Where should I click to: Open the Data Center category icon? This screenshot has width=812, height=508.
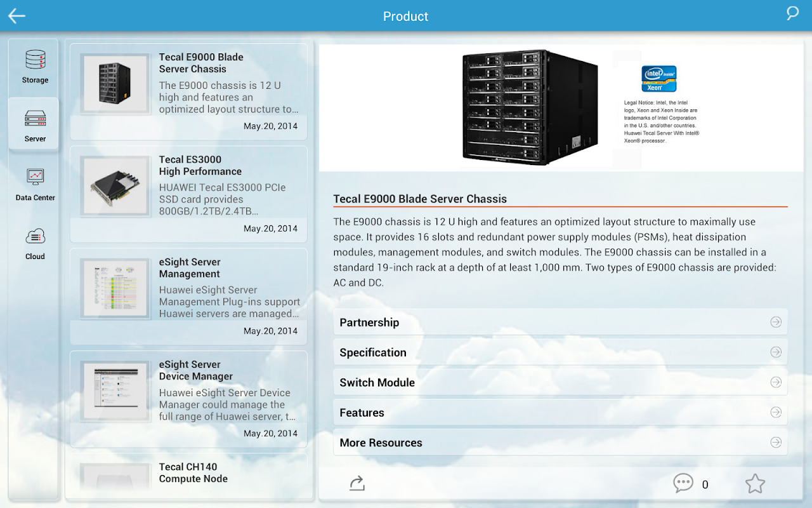coord(36,177)
